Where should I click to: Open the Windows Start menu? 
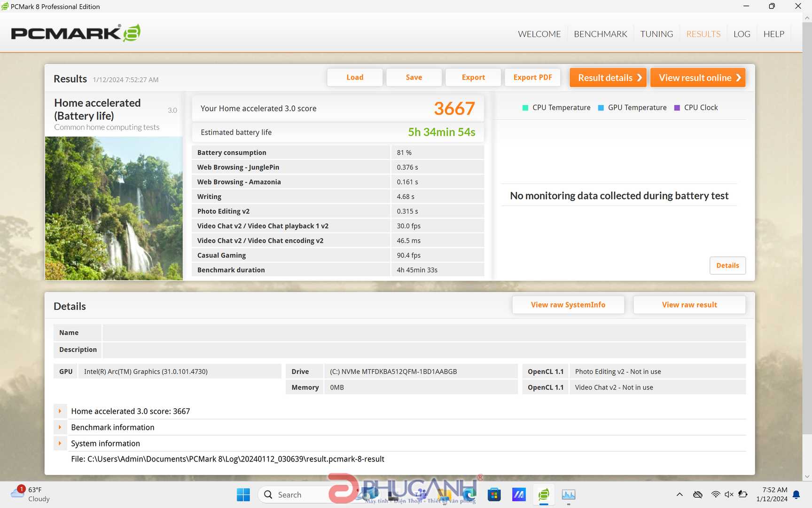(243, 495)
